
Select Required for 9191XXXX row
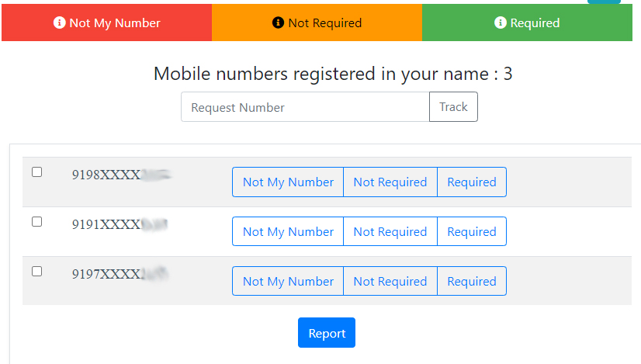[x=472, y=231]
